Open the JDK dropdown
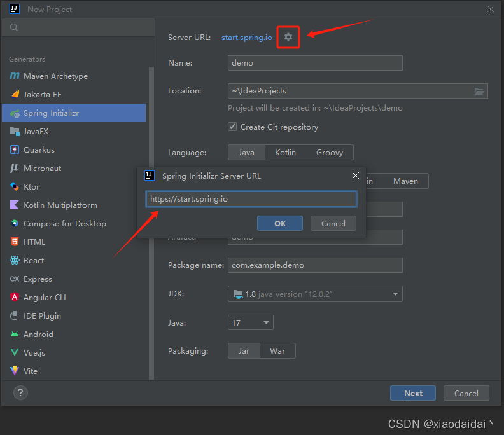The image size is (504, 435). click(x=315, y=294)
